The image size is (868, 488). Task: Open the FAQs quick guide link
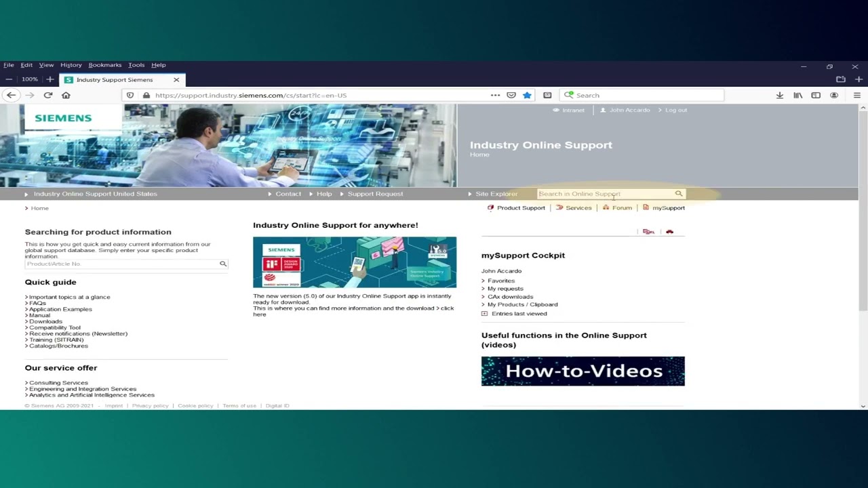pyautogui.click(x=37, y=303)
